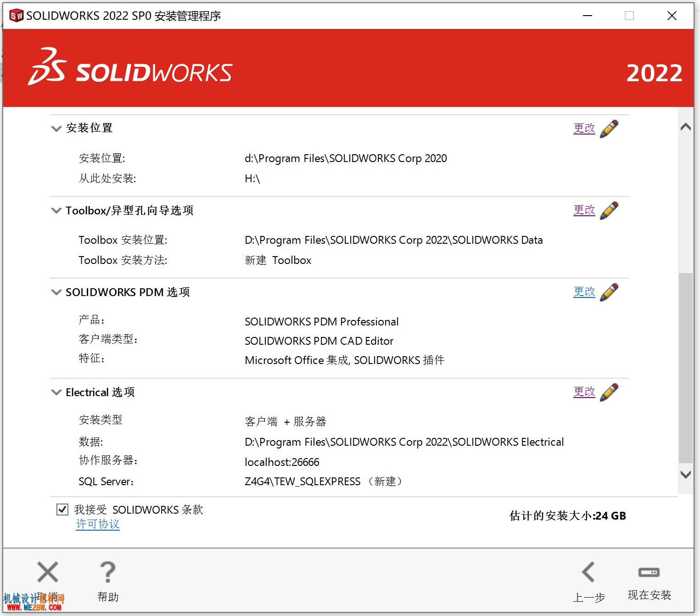Click SOLIDWORKS PDM Professional product value

(322, 322)
